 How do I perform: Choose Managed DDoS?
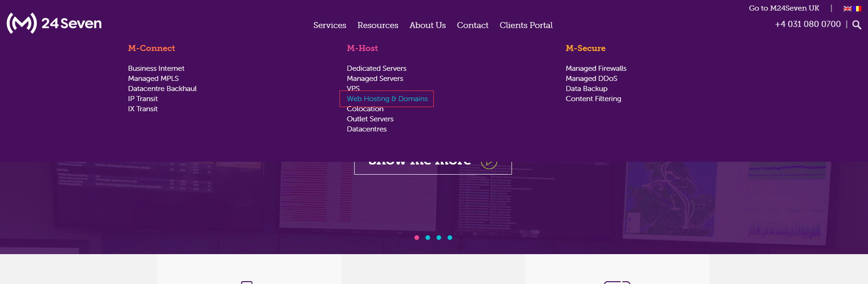[x=592, y=79]
